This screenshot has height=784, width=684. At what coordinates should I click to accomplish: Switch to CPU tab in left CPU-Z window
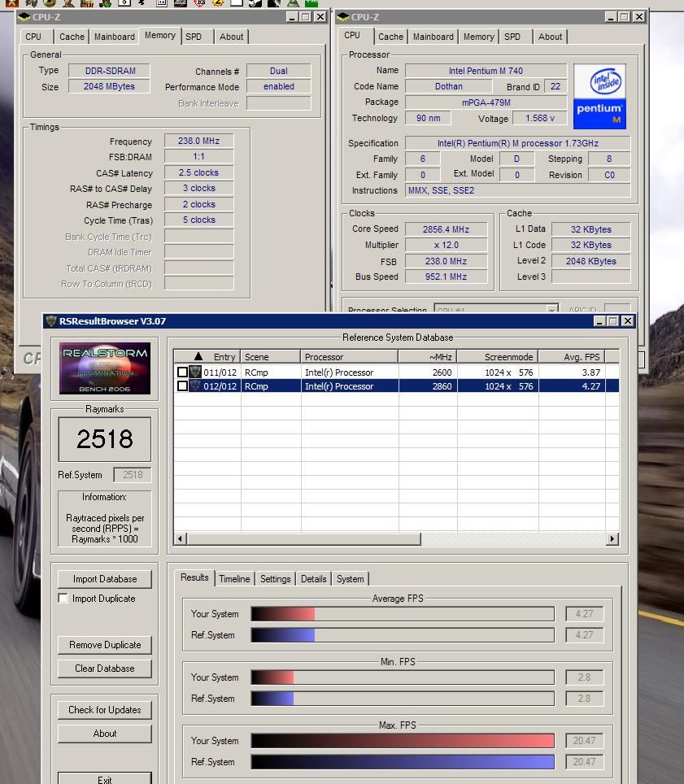(33, 37)
